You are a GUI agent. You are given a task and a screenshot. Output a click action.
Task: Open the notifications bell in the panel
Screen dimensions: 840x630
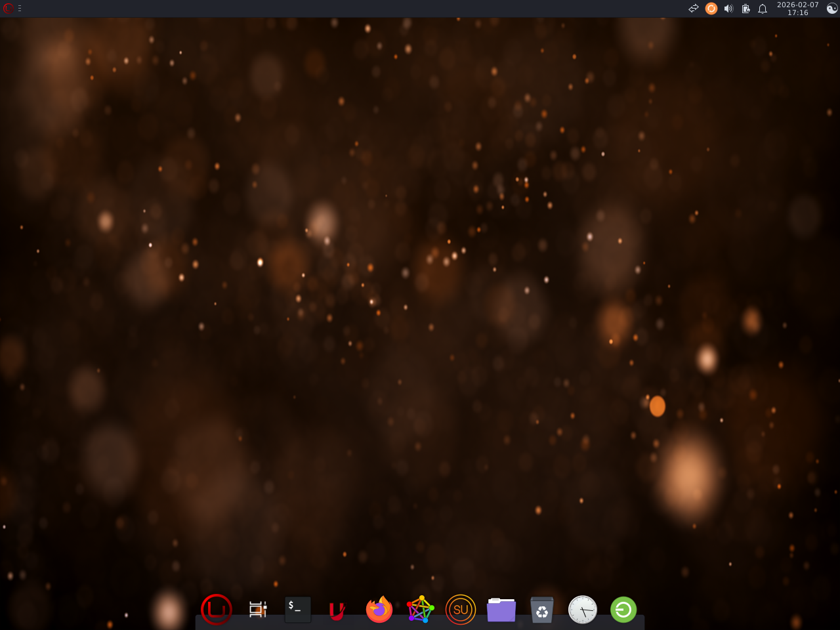(762, 9)
